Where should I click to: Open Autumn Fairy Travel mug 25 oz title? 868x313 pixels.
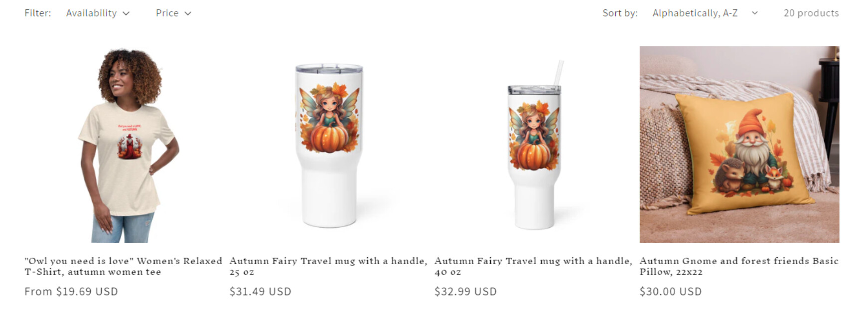pyautogui.click(x=328, y=266)
